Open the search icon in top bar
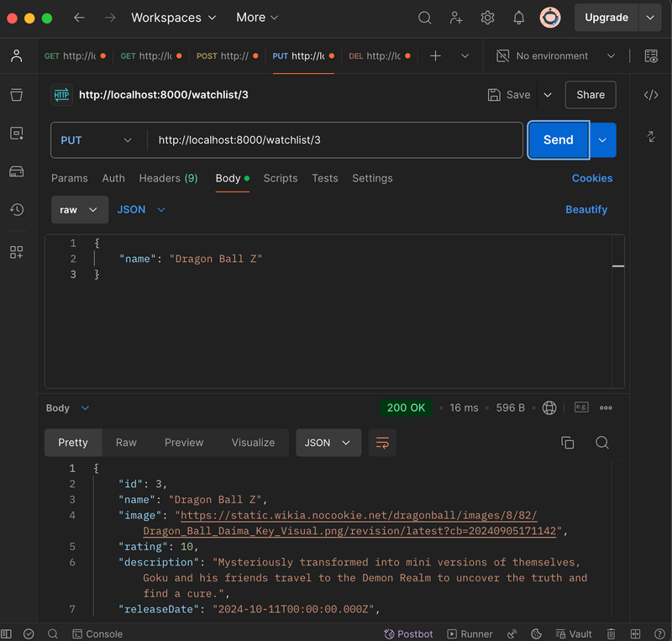 tap(424, 18)
